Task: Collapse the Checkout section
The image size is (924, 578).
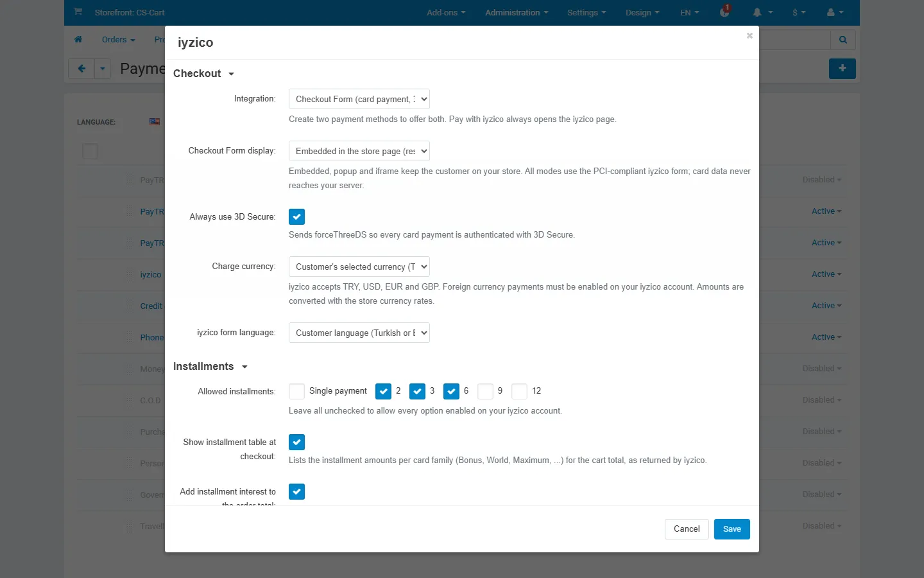Action: 203,73
